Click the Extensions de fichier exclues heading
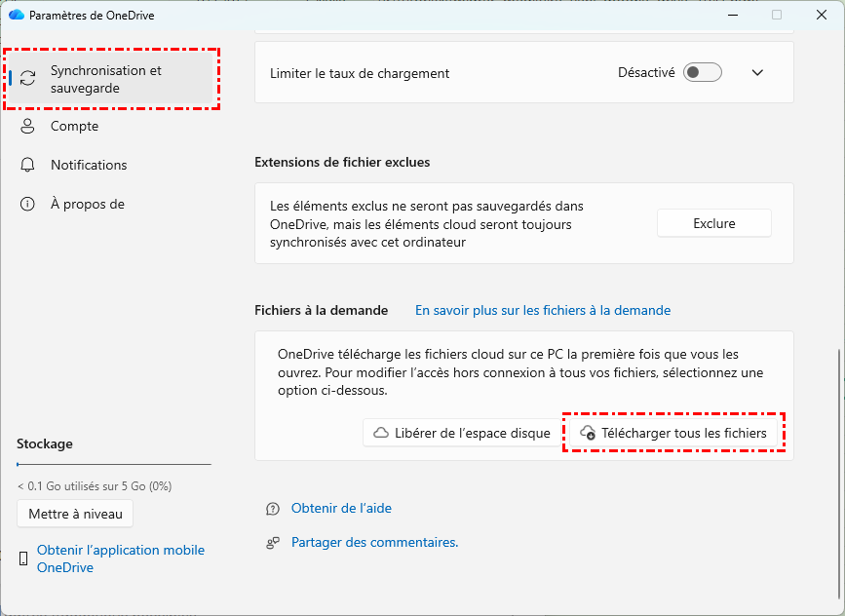This screenshot has height=616, width=845. [x=342, y=162]
